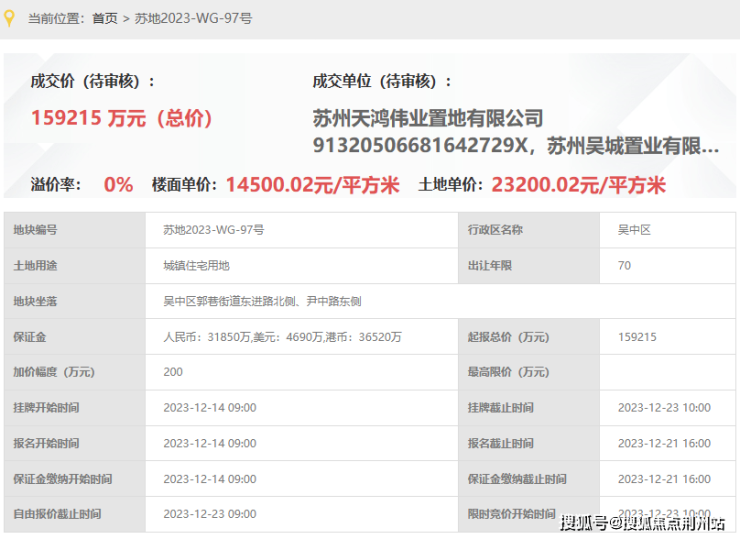740x539 pixels.
Task: Click the 行政区名称 header label
Action: (495, 230)
